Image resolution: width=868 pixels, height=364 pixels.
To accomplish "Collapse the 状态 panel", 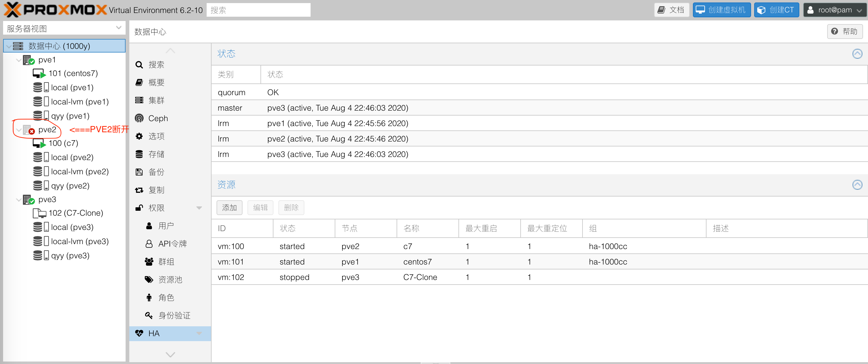I will coord(857,53).
